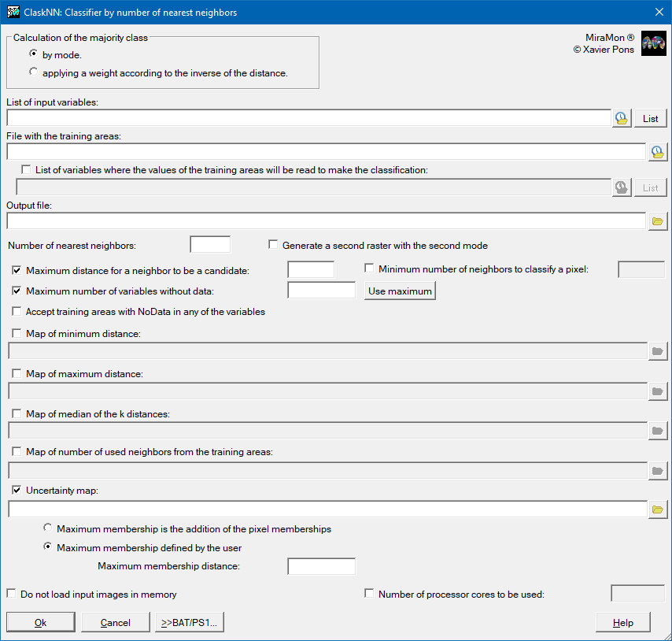The height and width of the screenshot is (641, 672).
Task: Click the >>BAT/PS1... button
Action: pyautogui.click(x=190, y=622)
